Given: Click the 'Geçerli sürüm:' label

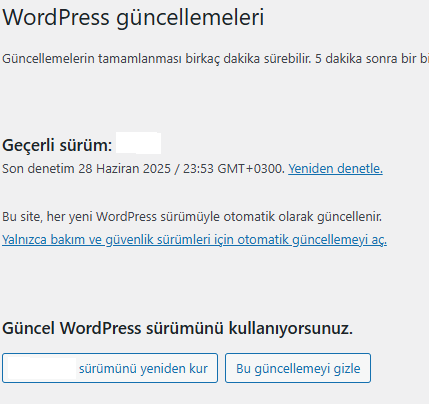Looking at the screenshot, I should 57,145.
